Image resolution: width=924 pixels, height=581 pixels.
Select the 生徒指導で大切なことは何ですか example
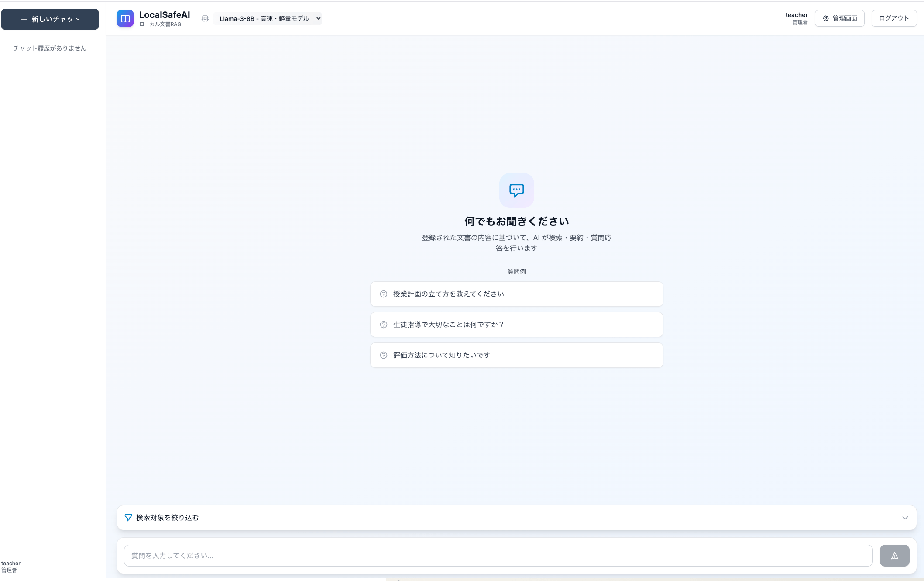(x=516, y=325)
